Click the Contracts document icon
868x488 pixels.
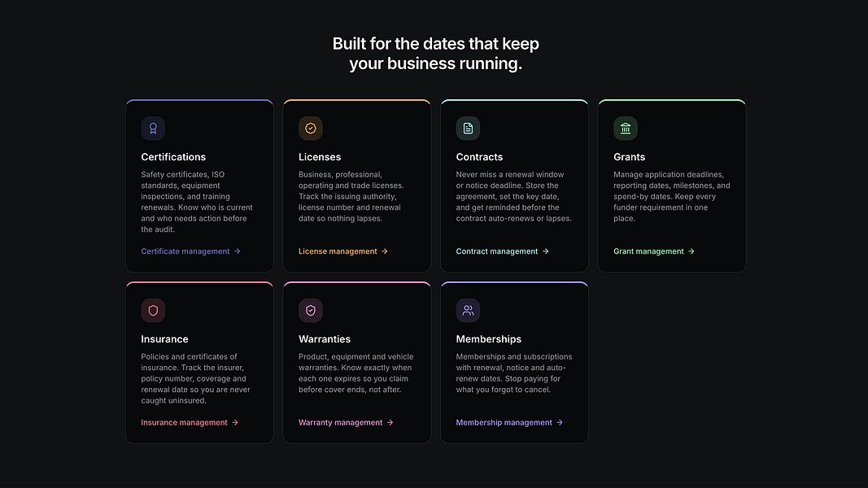pos(468,129)
